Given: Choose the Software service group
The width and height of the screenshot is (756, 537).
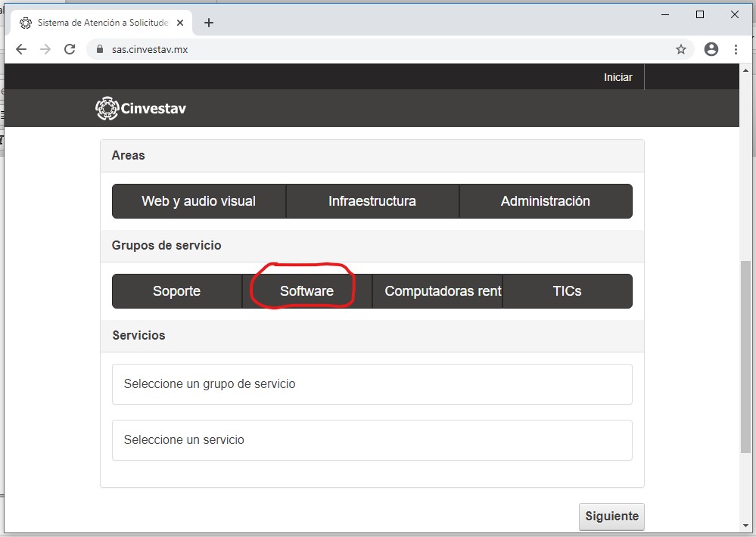Looking at the screenshot, I should (306, 291).
